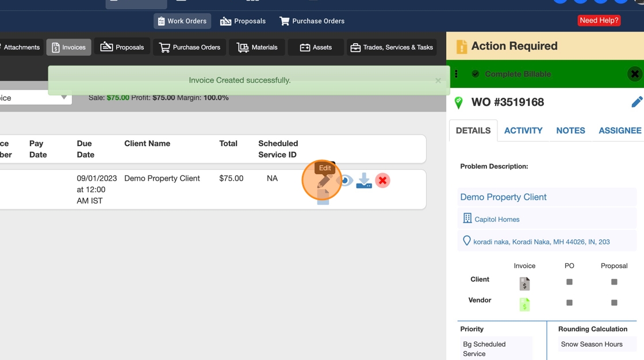Click the Edit pencil icon for the invoice
Image resolution: width=644 pixels, height=360 pixels.
click(324, 181)
